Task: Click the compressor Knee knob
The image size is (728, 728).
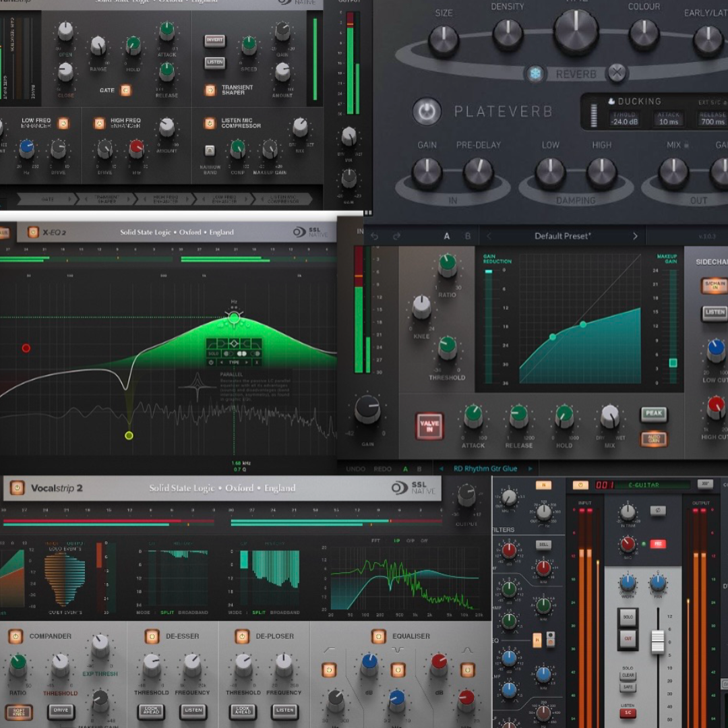Action: tap(421, 307)
